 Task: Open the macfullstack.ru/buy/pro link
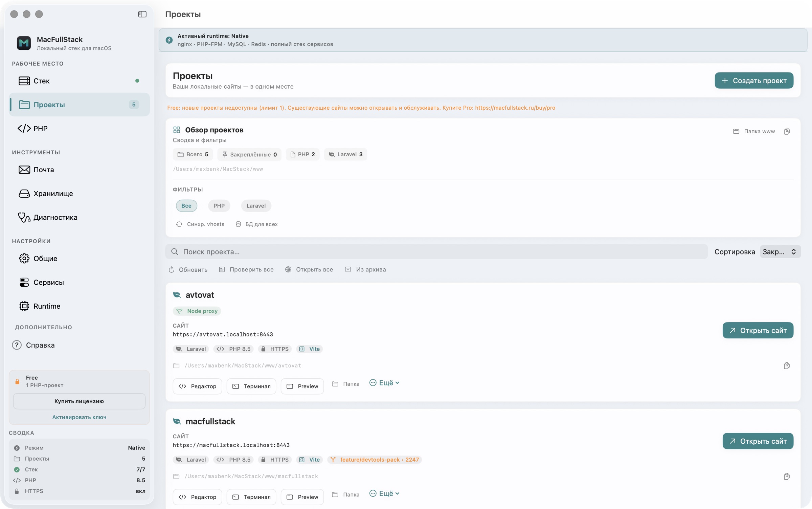pos(515,108)
